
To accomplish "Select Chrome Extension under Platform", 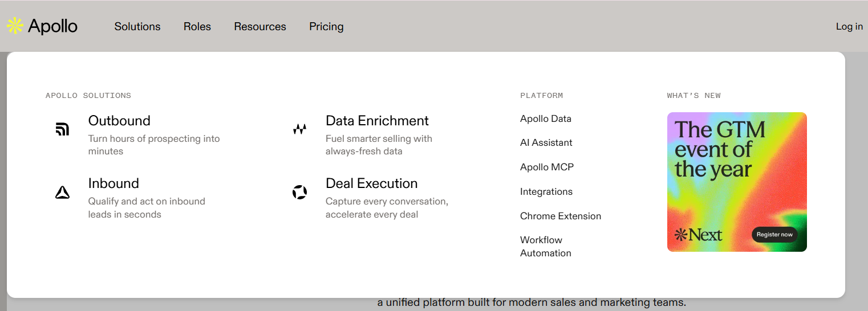I will (561, 216).
